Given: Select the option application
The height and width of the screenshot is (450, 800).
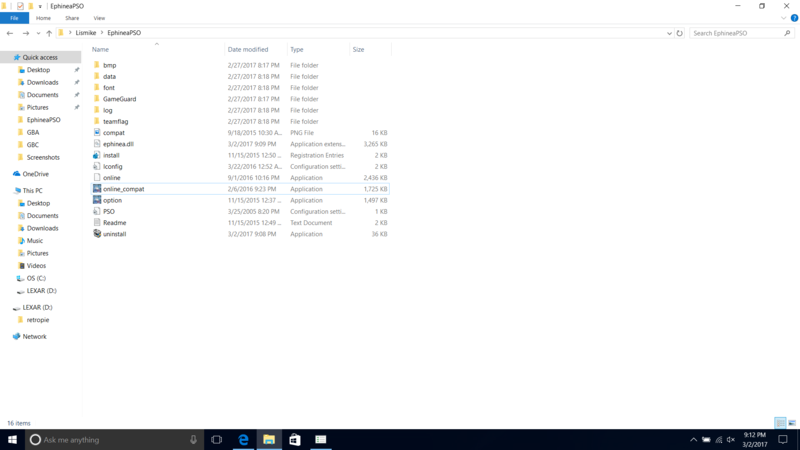Looking at the screenshot, I should (x=112, y=200).
